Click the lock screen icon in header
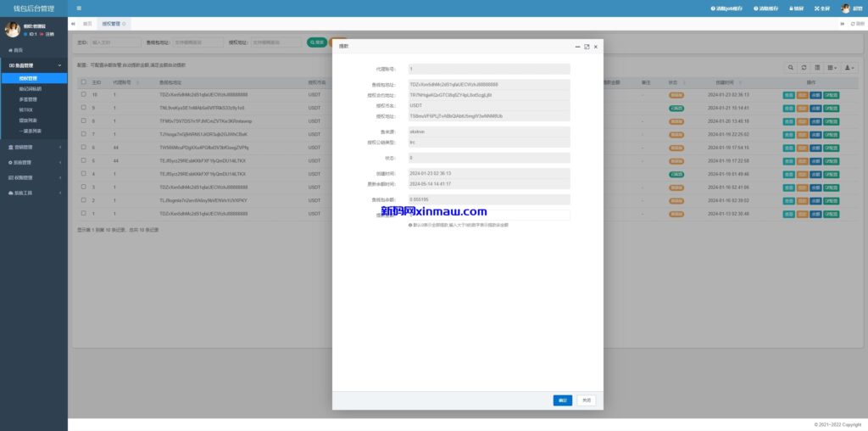Image resolution: width=868 pixels, height=431 pixels. click(794, 8)
